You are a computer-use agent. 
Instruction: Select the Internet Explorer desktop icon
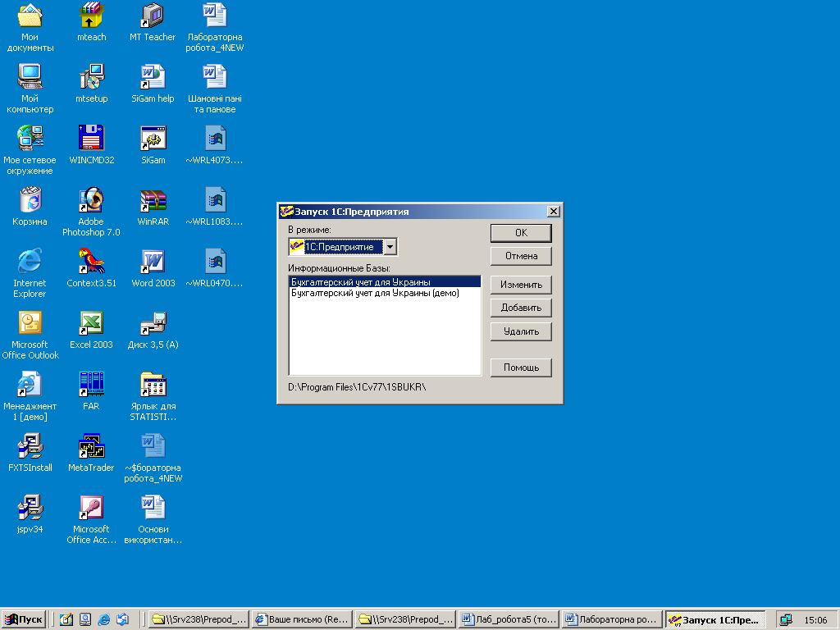(30, 262)
